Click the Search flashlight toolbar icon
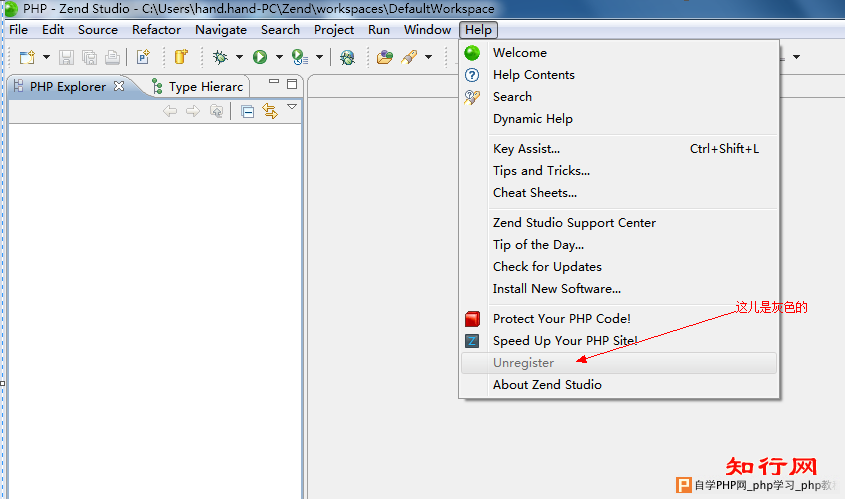Screen dimensions: 845x499 pos(410,57)
